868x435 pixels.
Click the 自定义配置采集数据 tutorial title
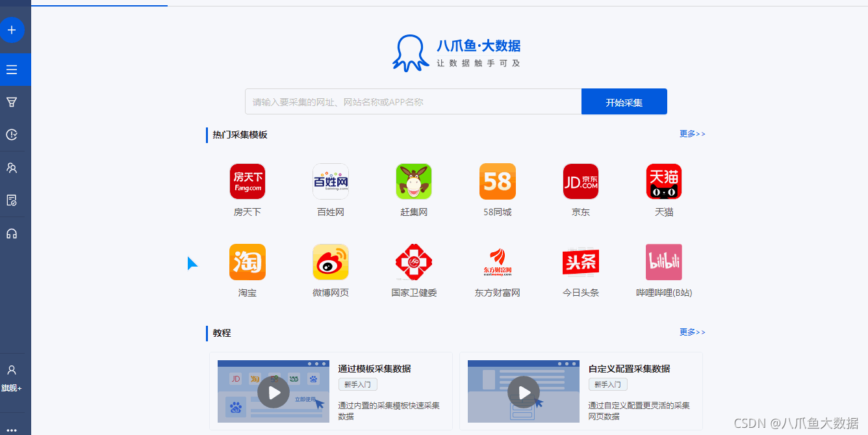630,369
